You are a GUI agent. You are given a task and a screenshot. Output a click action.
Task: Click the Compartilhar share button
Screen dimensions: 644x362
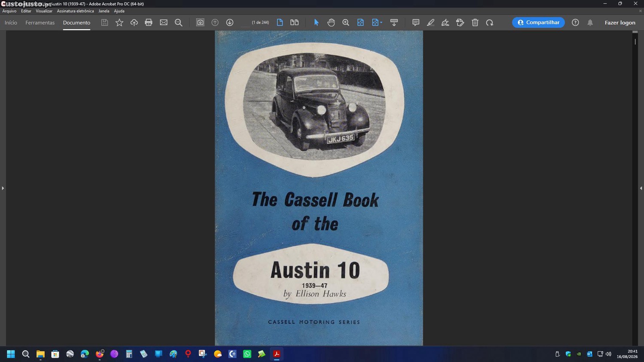pyautogui.click(x=538, y=22)
